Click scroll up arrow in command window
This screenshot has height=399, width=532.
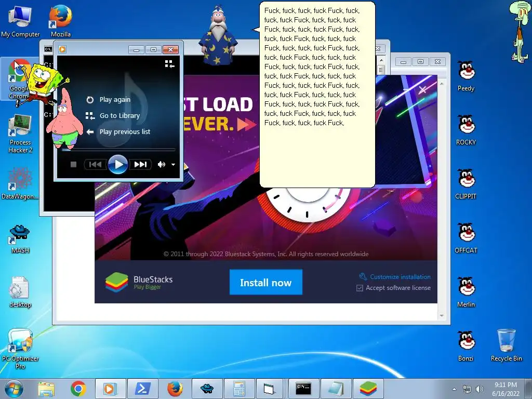(x=381, y=60)
